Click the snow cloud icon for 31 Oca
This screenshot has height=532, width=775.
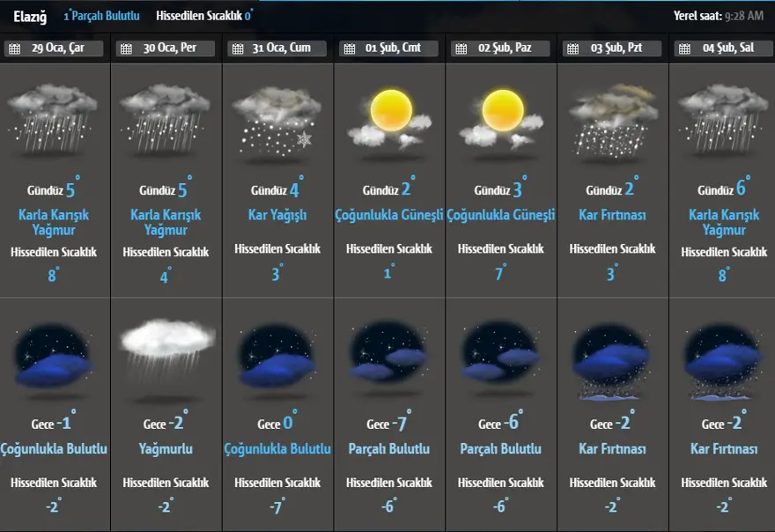[x=277, y=121]
